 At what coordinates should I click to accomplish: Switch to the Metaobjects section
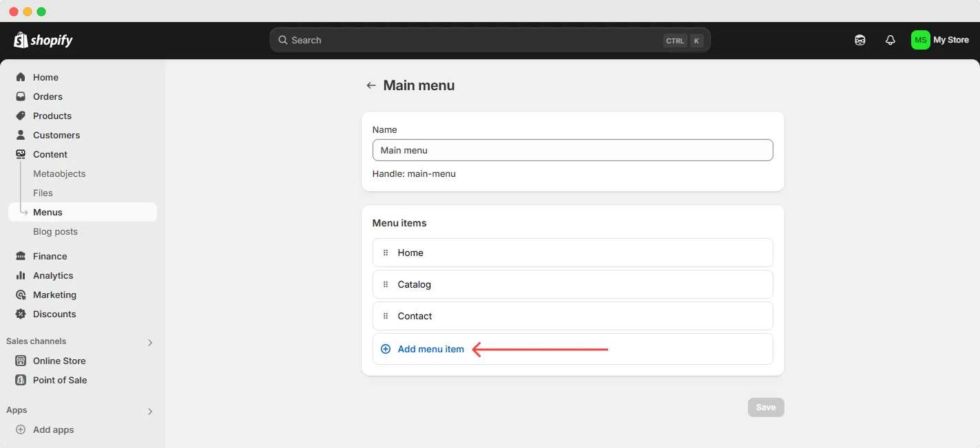point(59,173)
